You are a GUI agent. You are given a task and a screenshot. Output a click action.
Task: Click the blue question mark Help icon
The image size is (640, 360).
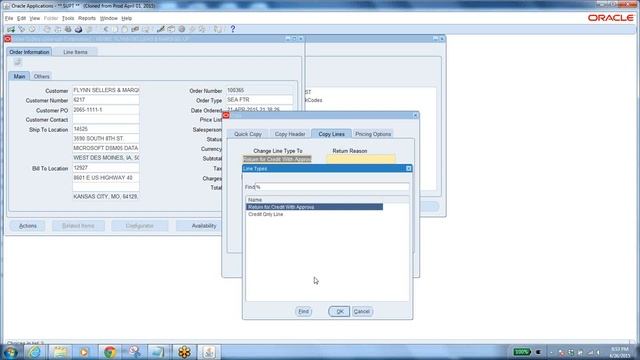(233, 29)
